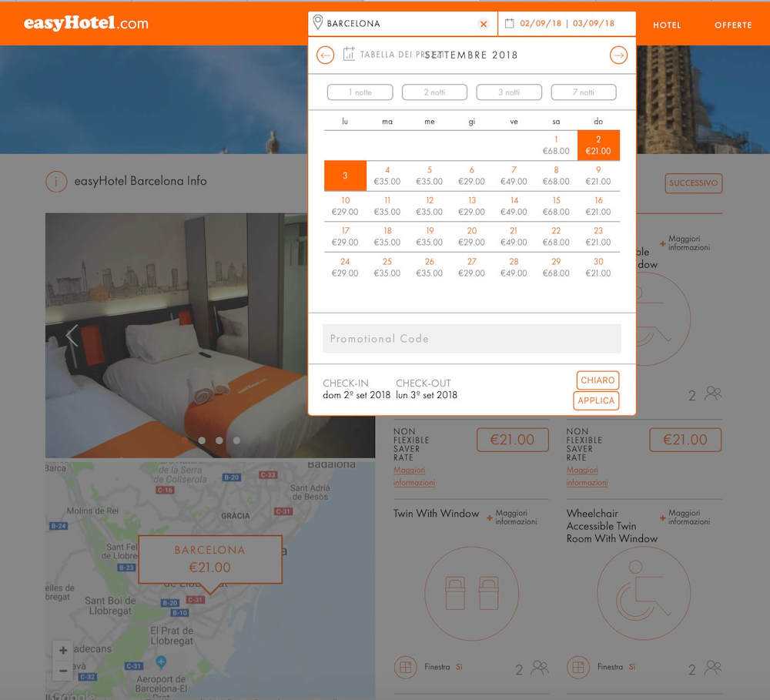Image resolution: width=770 pixels, height=700 pixels.
Task: Go to previous month in calendar
Action: pyautogui.click(x=326, y=55)
